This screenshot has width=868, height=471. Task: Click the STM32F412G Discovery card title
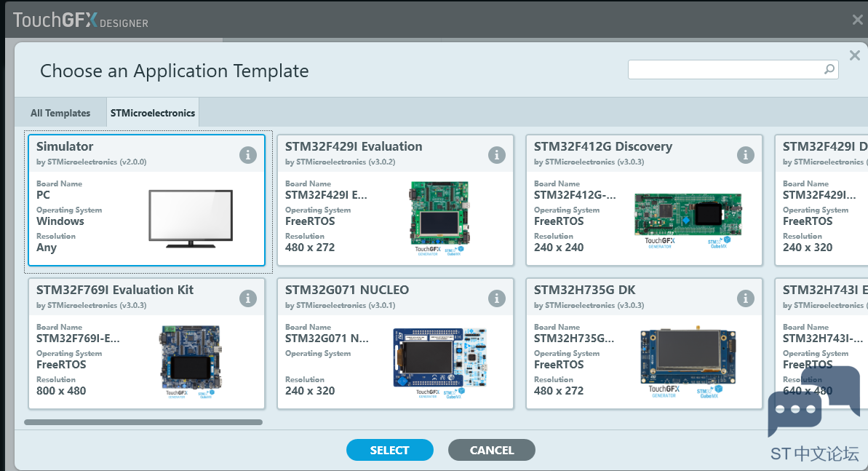[x=603, y=146]
